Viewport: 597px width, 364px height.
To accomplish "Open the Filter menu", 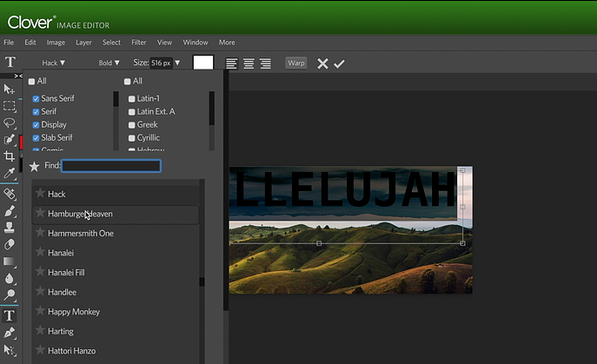I will click(138, 43).
